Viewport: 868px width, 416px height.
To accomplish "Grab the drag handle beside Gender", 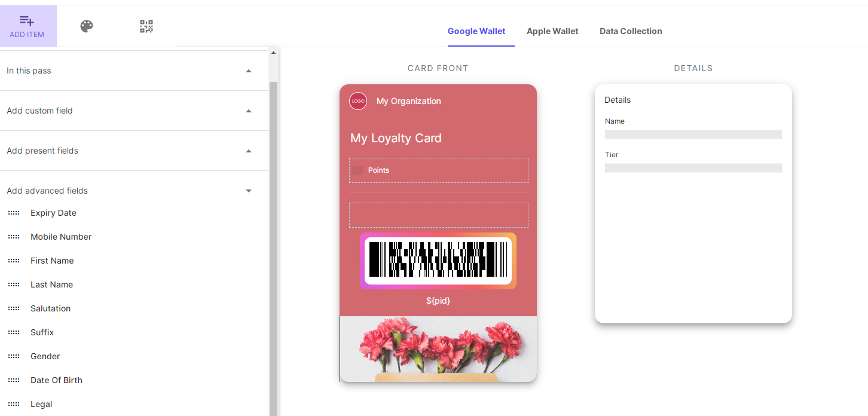I will coord(14,356).
